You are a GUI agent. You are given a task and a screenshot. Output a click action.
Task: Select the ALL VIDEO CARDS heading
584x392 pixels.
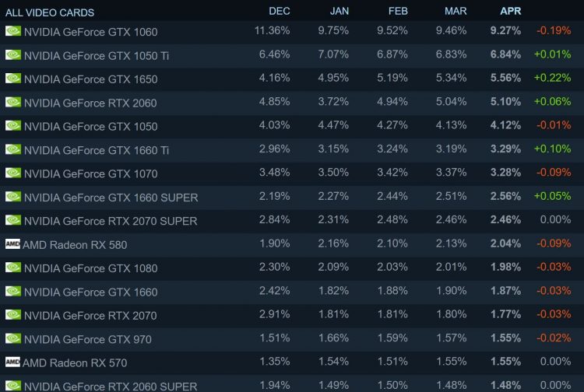[50, 12]
